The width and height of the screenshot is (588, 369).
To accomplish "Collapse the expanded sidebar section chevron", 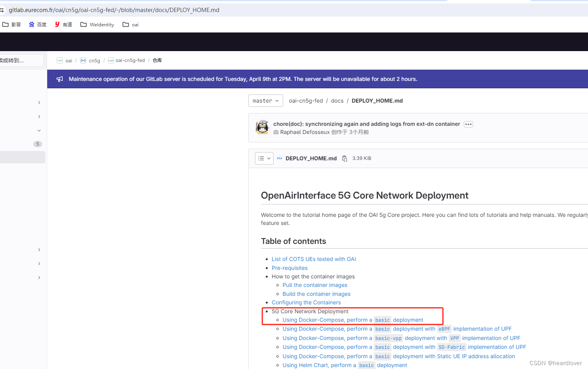I will click(x=39, y=130).
